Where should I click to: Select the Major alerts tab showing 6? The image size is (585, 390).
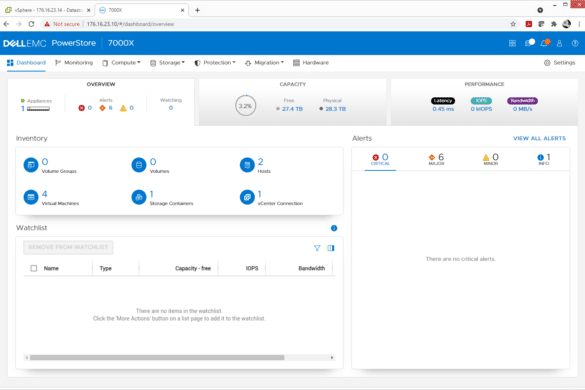(436, 159)
